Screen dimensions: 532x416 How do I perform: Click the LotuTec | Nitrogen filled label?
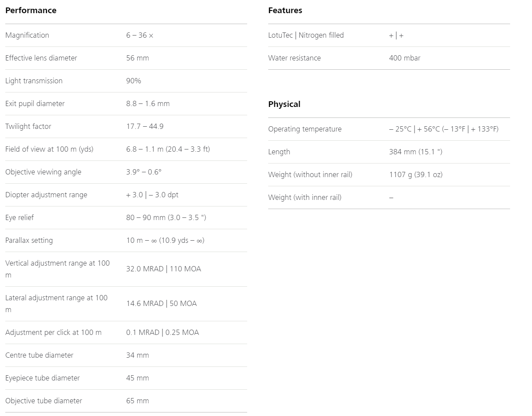306,35
